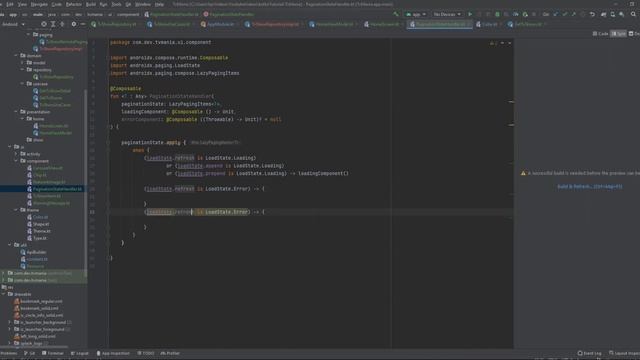Click the Git commit checkmark icon
Screen dimensions: 640x360
click(x=565, y=14)
